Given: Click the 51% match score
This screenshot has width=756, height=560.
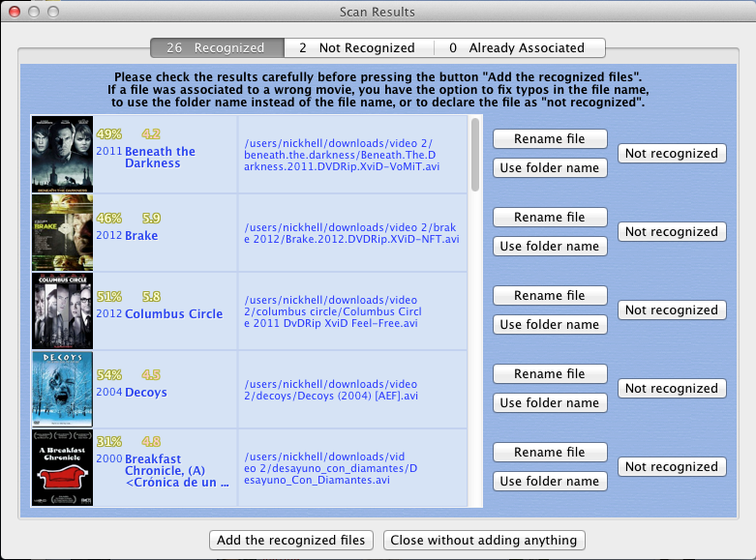Looking at the screenshot, I should (109, 296).
